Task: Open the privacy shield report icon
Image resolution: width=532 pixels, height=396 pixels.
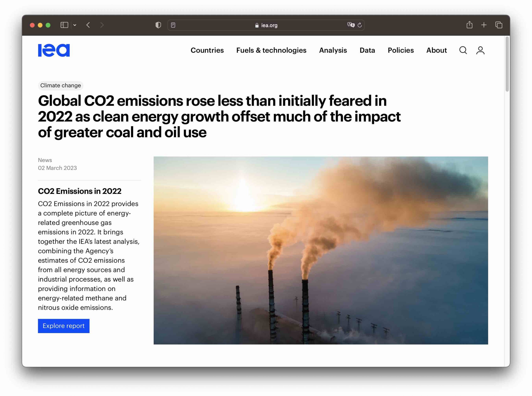Action: point(158,25)
